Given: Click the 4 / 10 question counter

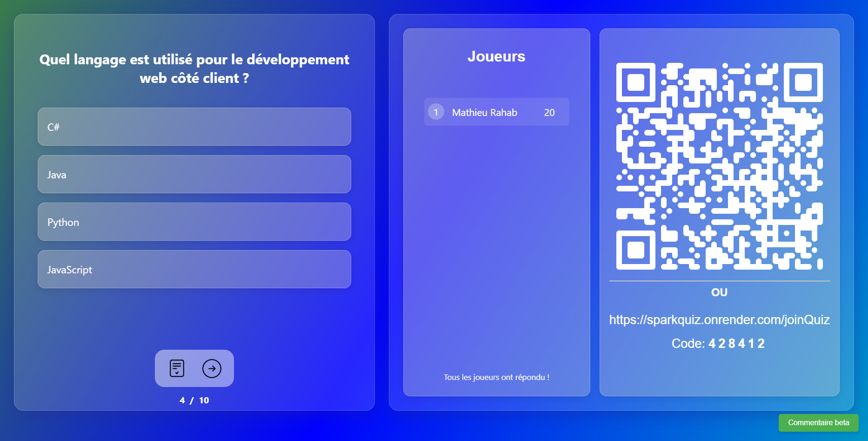Looking at the screenshot, I should 194,400.
